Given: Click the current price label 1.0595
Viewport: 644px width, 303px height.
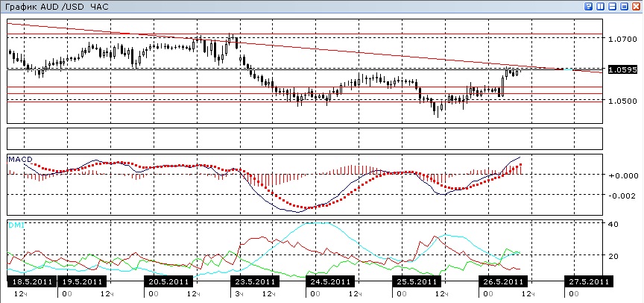Looking at the screenshot, I should (622, 69).
